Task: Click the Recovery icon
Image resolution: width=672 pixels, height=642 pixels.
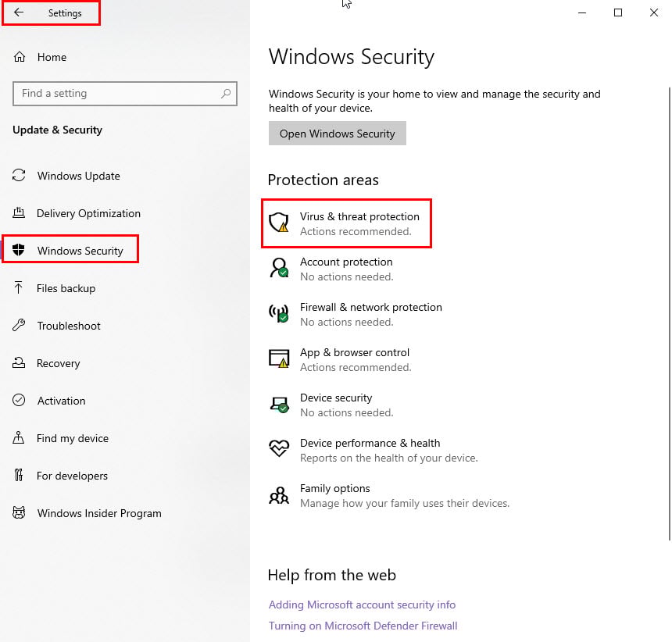Action: point(19,362)
